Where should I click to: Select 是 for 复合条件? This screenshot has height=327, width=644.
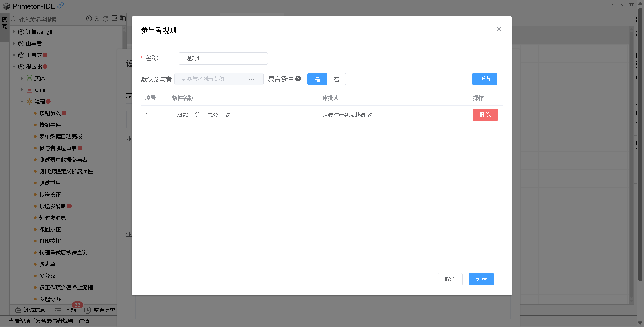point(317,79)
